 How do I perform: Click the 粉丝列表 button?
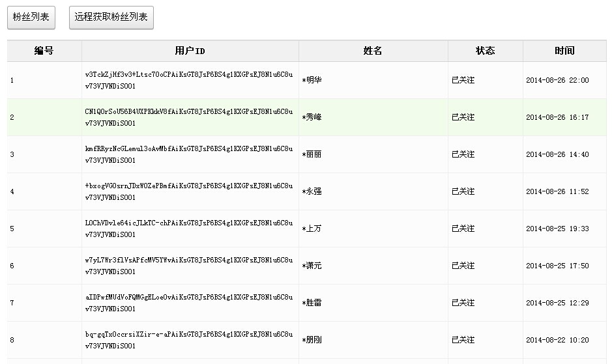click(31, 18)
